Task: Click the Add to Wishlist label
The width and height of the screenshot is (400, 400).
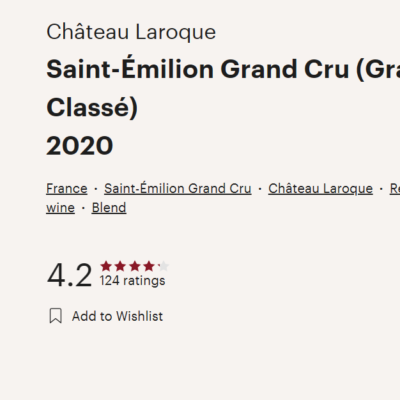Action: point(117,316)
